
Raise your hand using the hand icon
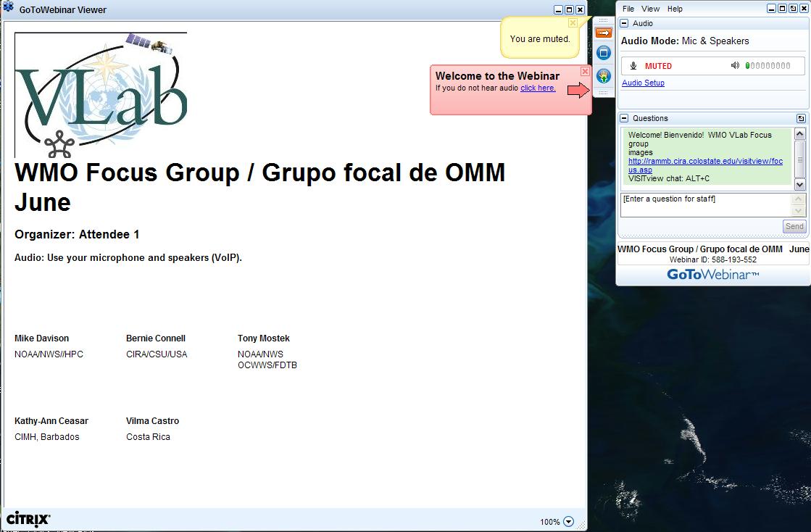coord(604,76)
